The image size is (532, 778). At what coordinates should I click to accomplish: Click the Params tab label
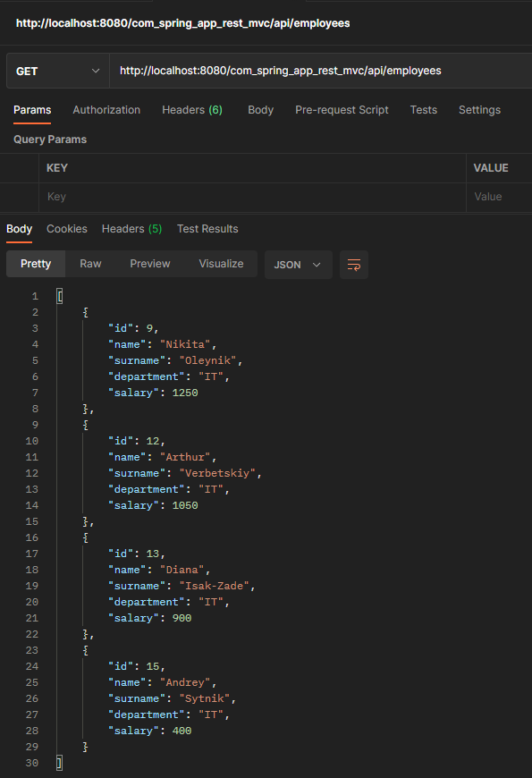click(32, 110)
